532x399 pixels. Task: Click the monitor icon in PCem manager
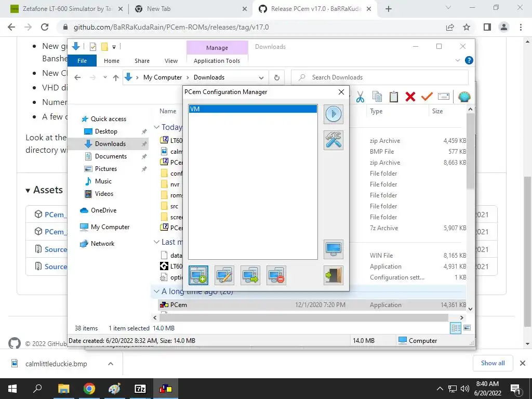[333, 249]
